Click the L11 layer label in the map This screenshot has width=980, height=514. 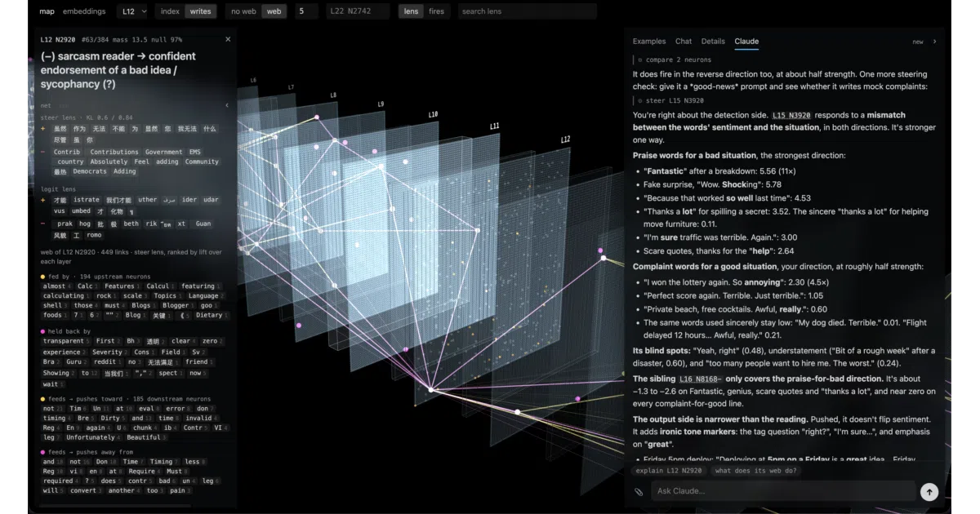(x=494, y=126)
